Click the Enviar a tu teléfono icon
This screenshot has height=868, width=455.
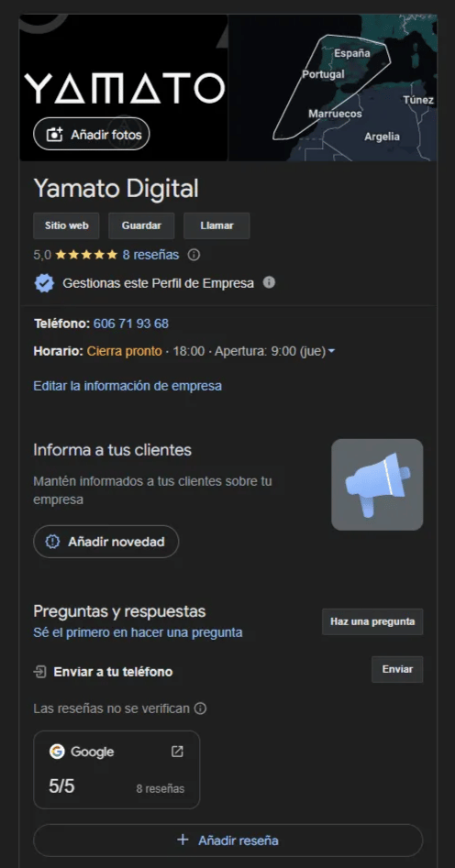click(x=39, y=672)
